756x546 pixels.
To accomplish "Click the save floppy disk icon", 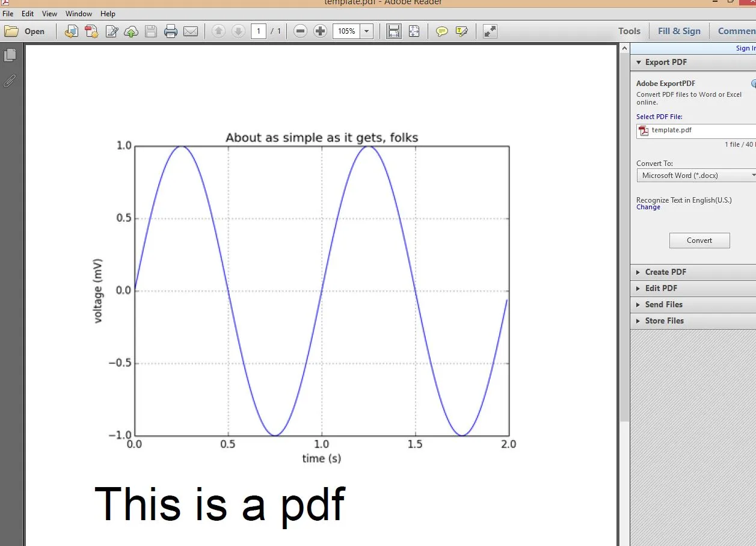I will pyautogui.click(x=151, y=31).
